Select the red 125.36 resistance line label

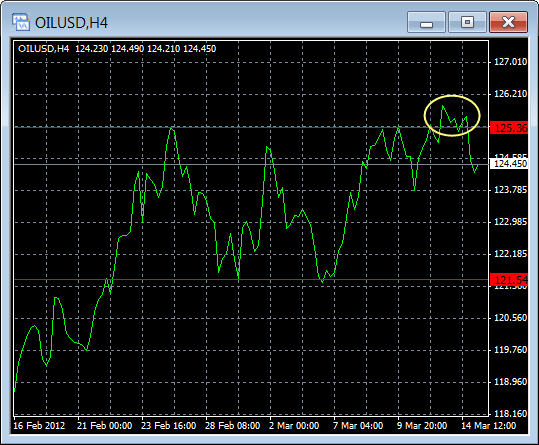coord(509,128)
